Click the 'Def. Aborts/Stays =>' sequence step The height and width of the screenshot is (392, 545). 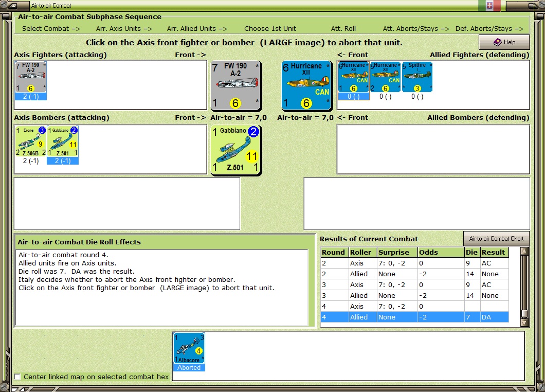tap(489, 28)
